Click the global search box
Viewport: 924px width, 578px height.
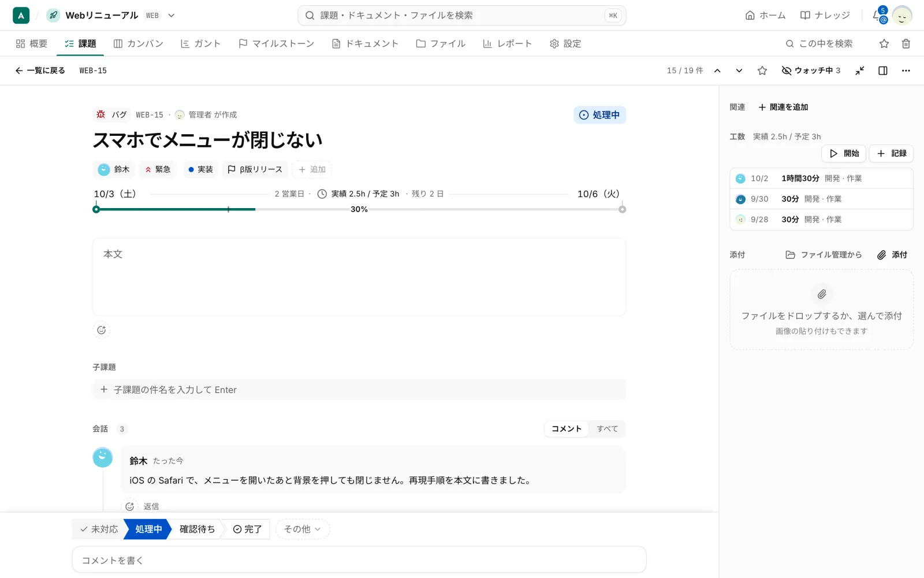(462, 16)
